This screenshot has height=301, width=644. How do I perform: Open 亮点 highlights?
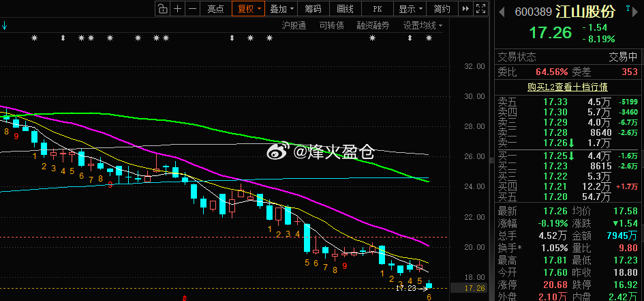pos(215,9)
